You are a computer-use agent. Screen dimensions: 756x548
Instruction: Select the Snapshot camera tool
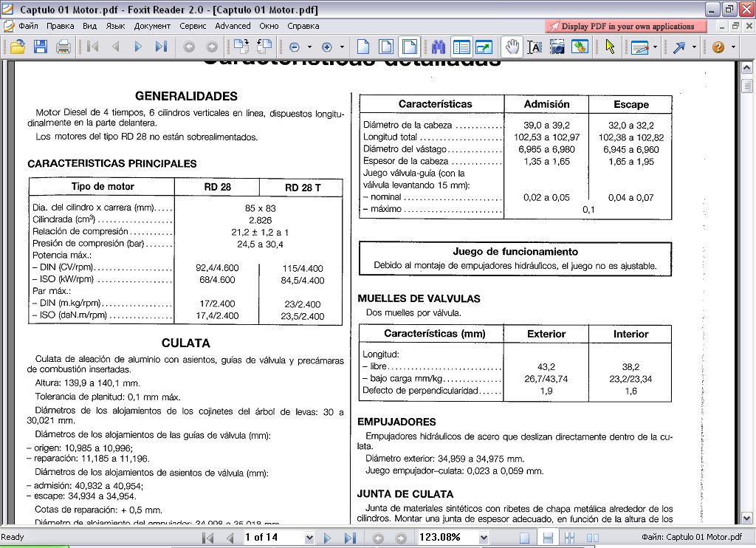557,47
